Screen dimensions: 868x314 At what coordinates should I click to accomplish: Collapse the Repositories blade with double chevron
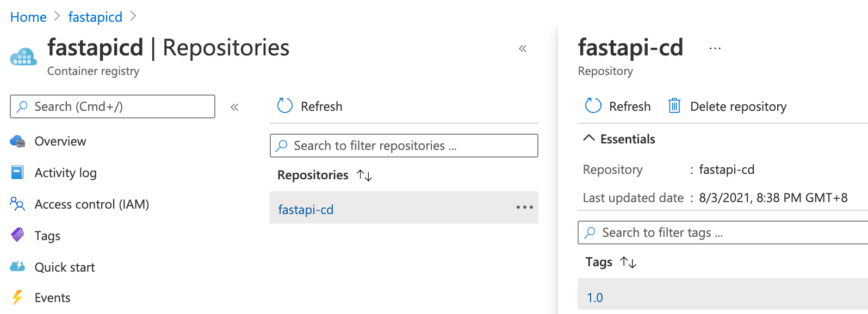point(523,49)
